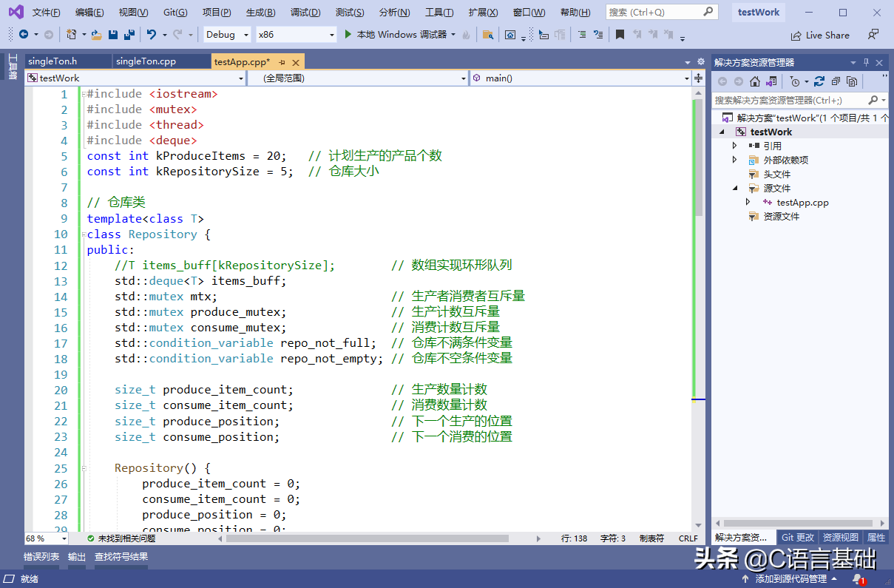
Task: Click the Solution Explorer search field
Action: (x=799, y=100)
